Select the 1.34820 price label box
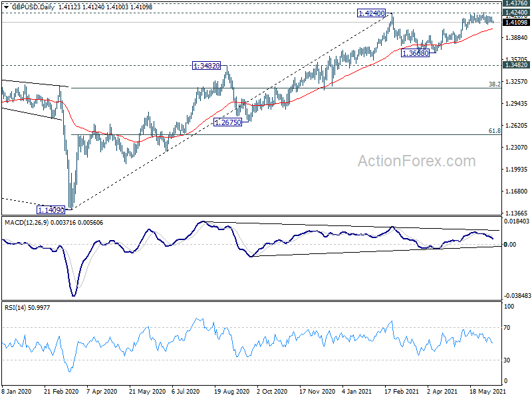The width and height of the screenshot is (532, 399). tap(206, 65)
